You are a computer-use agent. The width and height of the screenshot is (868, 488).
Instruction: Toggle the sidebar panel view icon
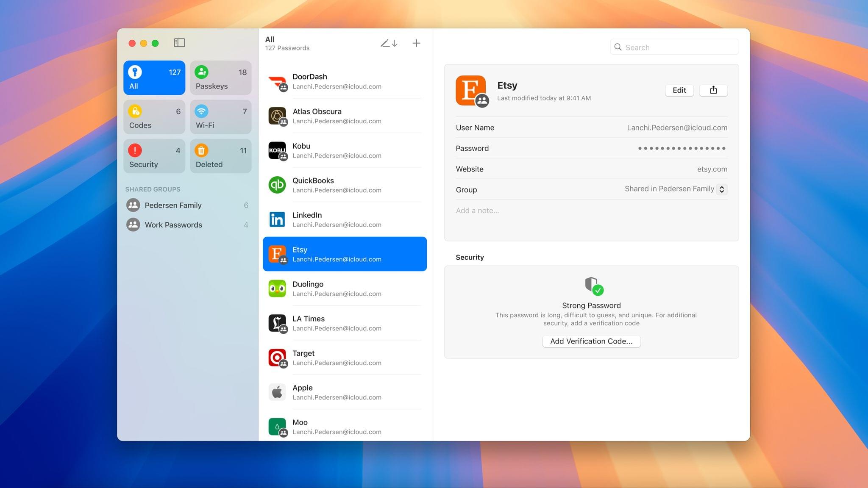pos(179,43)
